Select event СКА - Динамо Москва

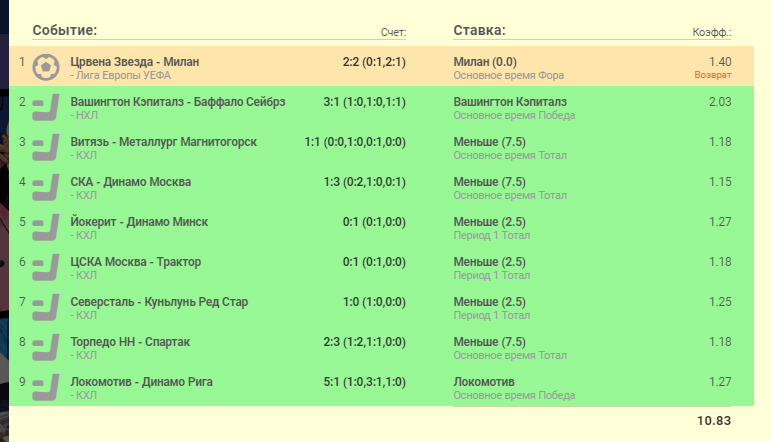coord(130,182)
